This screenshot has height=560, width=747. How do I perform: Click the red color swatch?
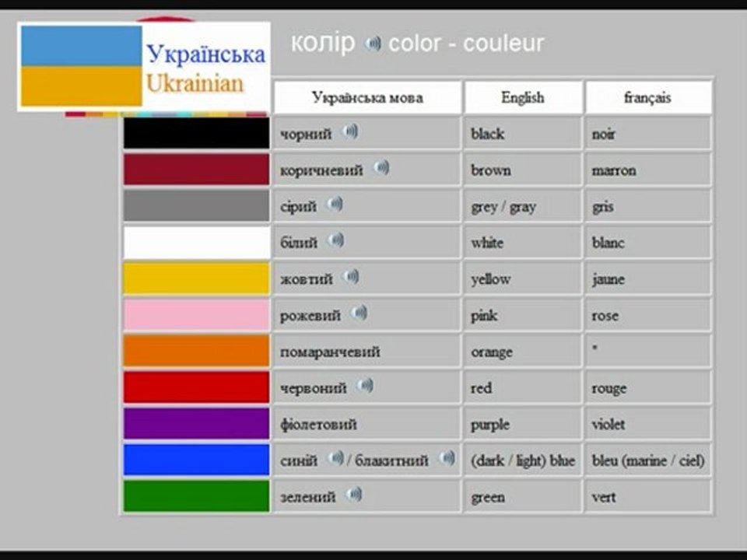pos(196,387)
